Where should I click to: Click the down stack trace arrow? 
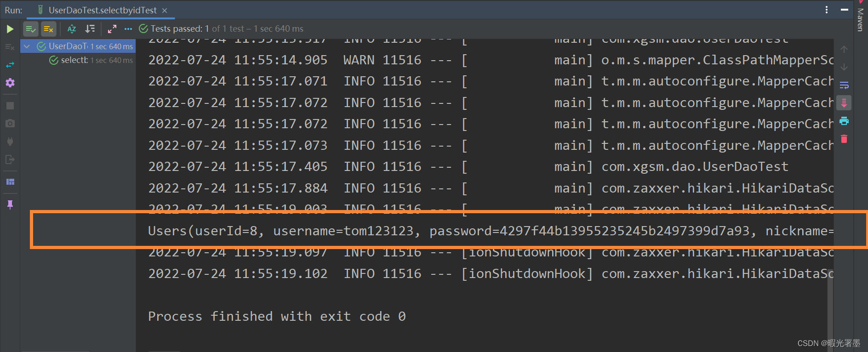click(x=844, y=67)
